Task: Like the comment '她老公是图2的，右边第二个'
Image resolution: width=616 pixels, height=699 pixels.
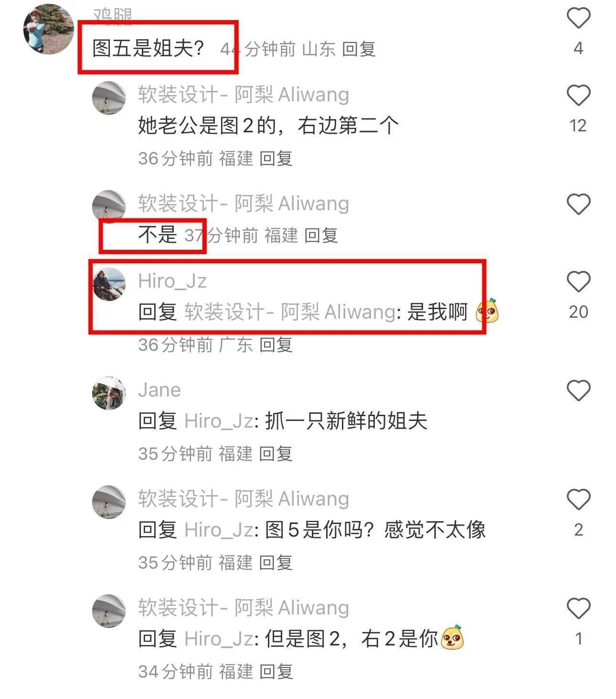Action: [578, 95]
